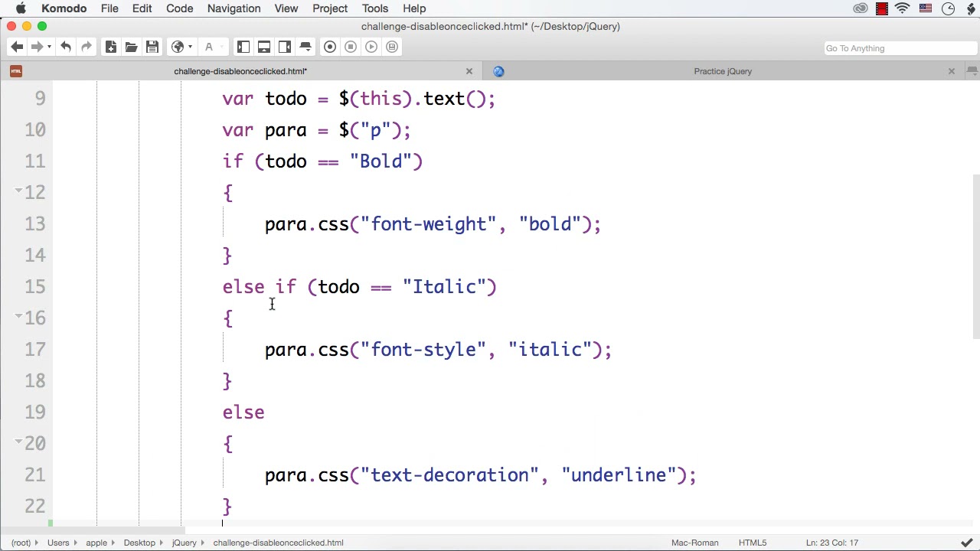Create a new file with toolbar icon
980x551 pixels.
[111, 47]
